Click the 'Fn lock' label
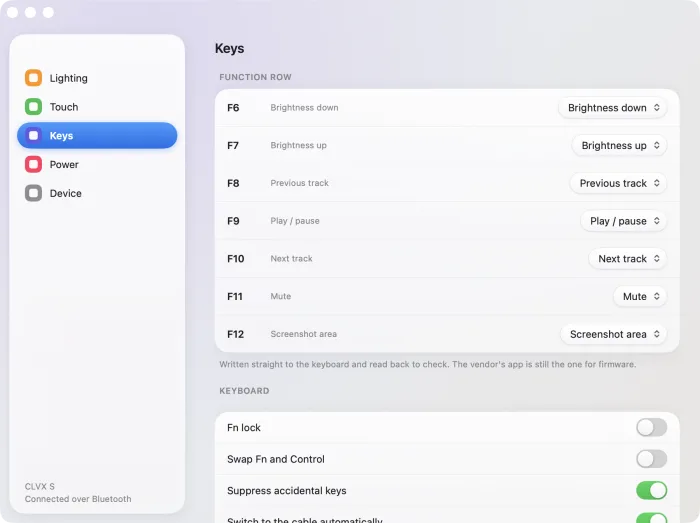Screen dimensions: 700x523 (x=244, y=428)
